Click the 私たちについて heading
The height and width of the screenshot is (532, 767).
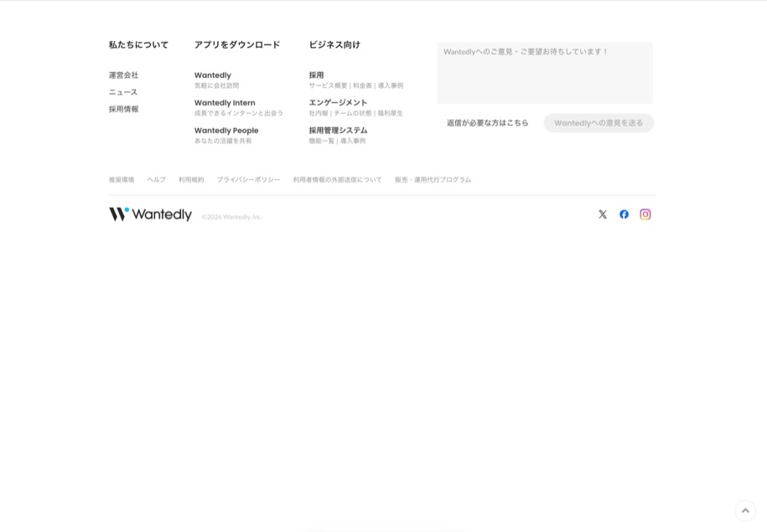138,45
